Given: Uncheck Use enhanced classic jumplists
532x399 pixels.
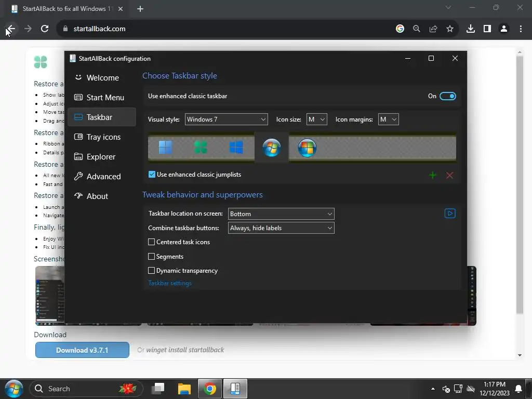Looking at the screenshot, I should pyautogui.click(x=152, y=175).
